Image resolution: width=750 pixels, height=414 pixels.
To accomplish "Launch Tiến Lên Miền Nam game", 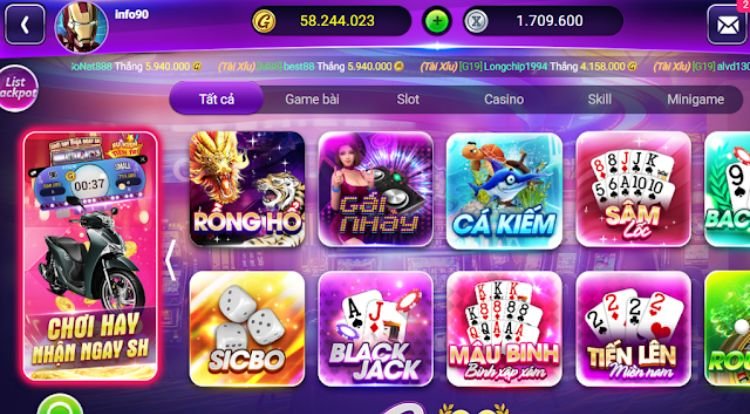I will tap(633, 329).
